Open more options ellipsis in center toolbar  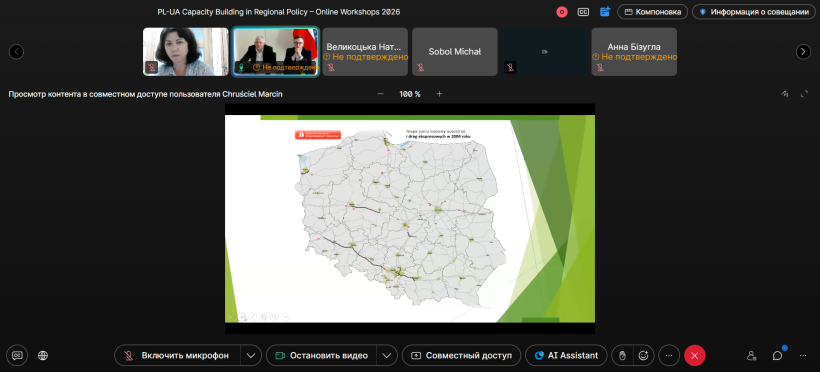tap(669, 355)
